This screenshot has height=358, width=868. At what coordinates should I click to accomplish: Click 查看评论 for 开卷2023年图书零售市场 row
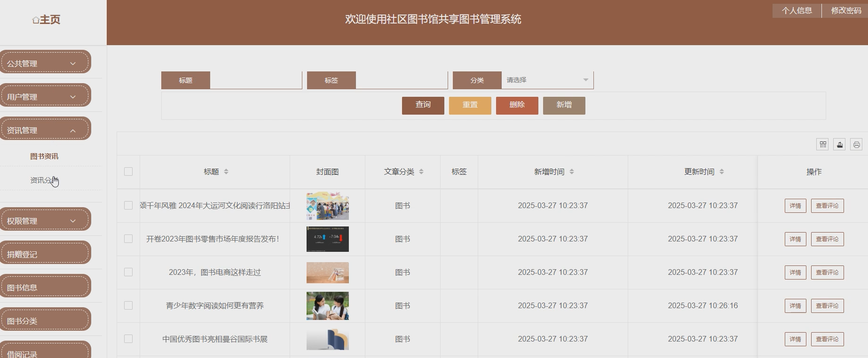tap(827, 239)
